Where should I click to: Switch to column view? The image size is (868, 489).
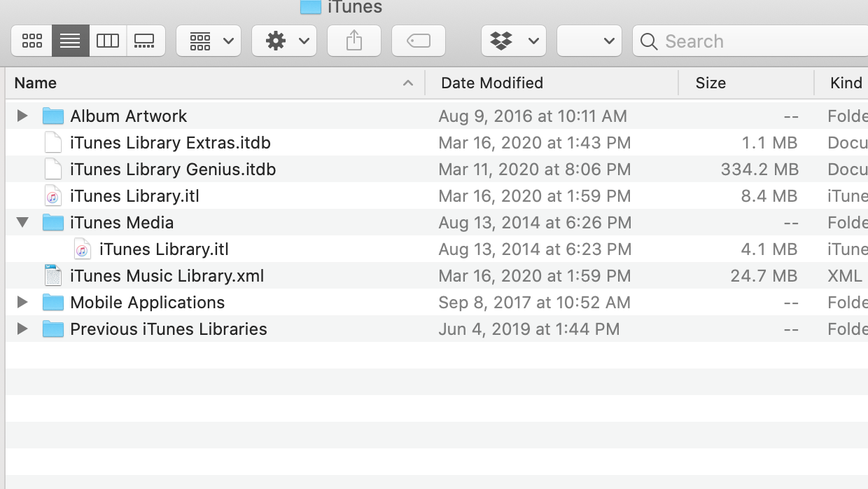108,41
